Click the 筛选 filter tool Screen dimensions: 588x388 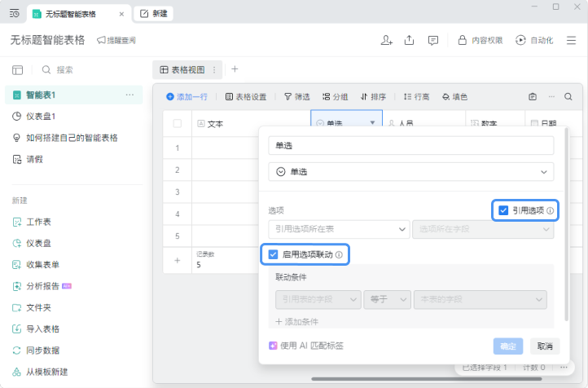coord(297,97)
